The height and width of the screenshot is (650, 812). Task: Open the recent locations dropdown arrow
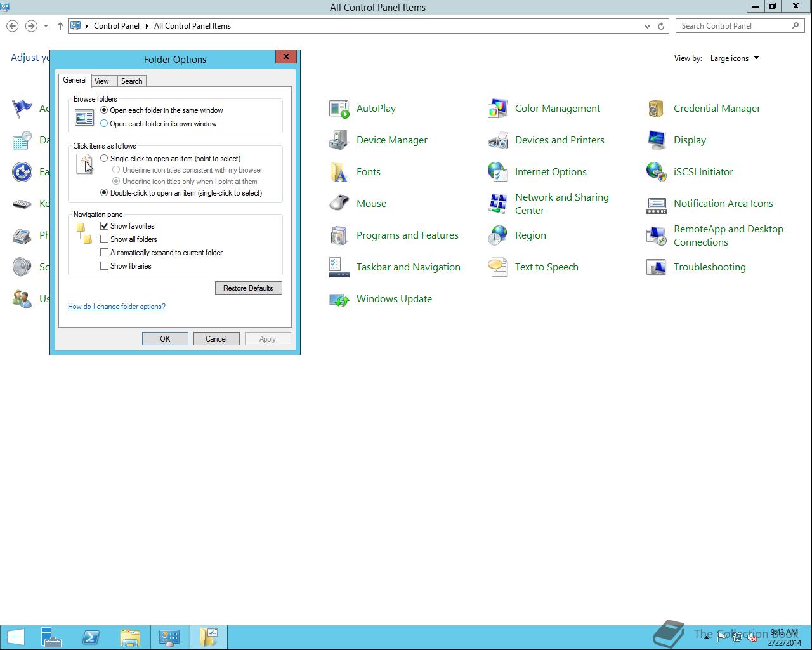coord(46,26)
